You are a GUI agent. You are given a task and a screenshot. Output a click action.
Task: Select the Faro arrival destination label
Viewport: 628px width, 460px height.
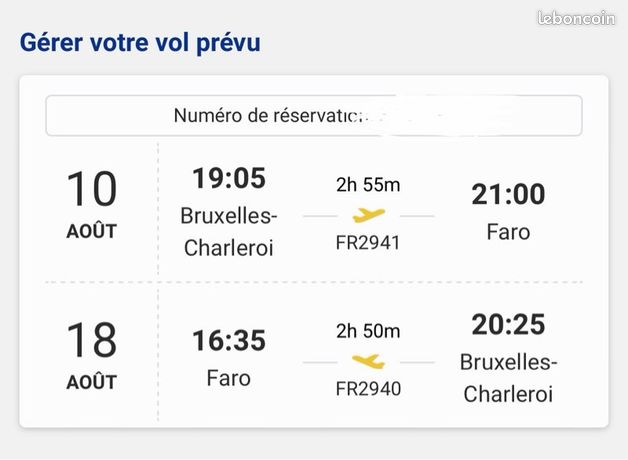pos(508,232)
